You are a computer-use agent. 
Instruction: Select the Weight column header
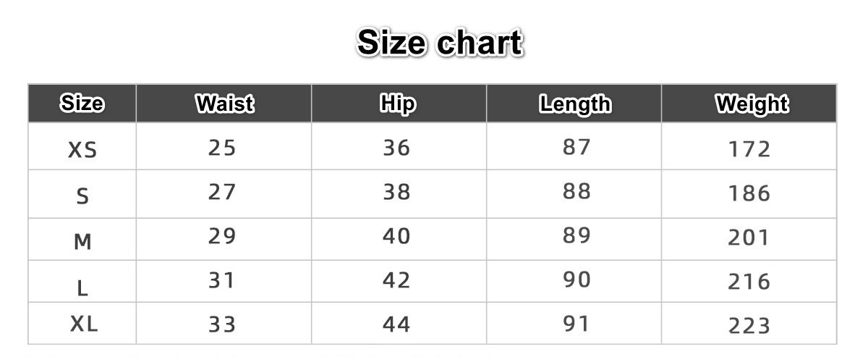tap(752, 104)
